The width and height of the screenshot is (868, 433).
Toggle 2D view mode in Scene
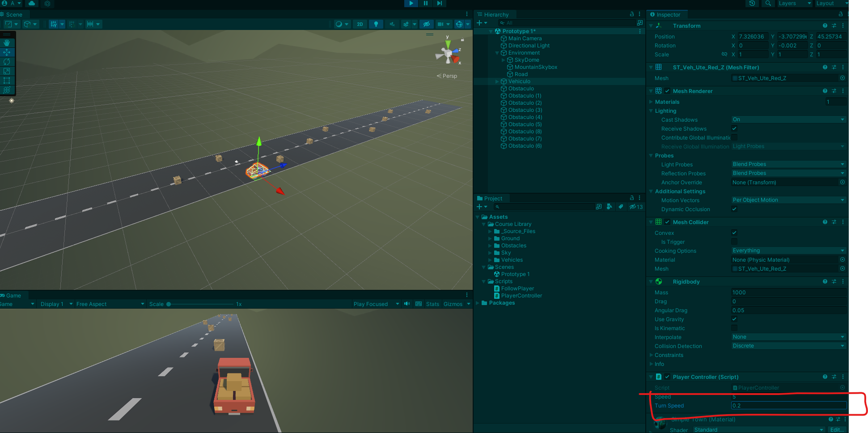coord(360,24)
